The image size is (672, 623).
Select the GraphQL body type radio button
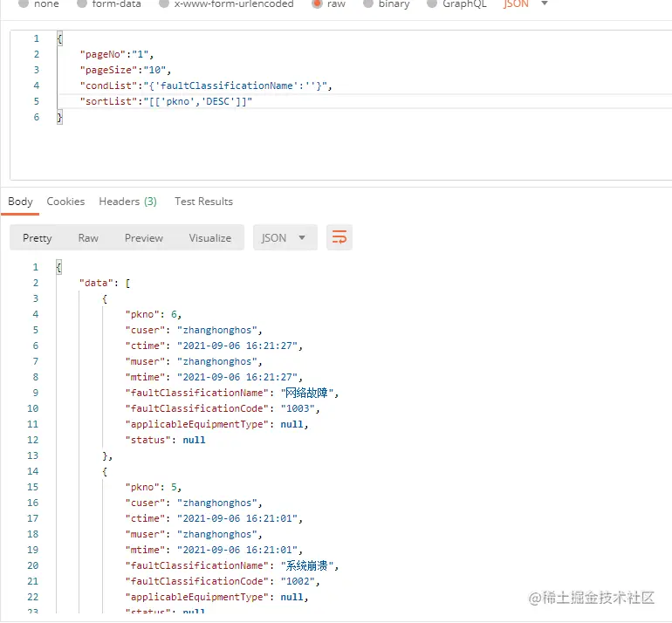click(x=432, y=3)
